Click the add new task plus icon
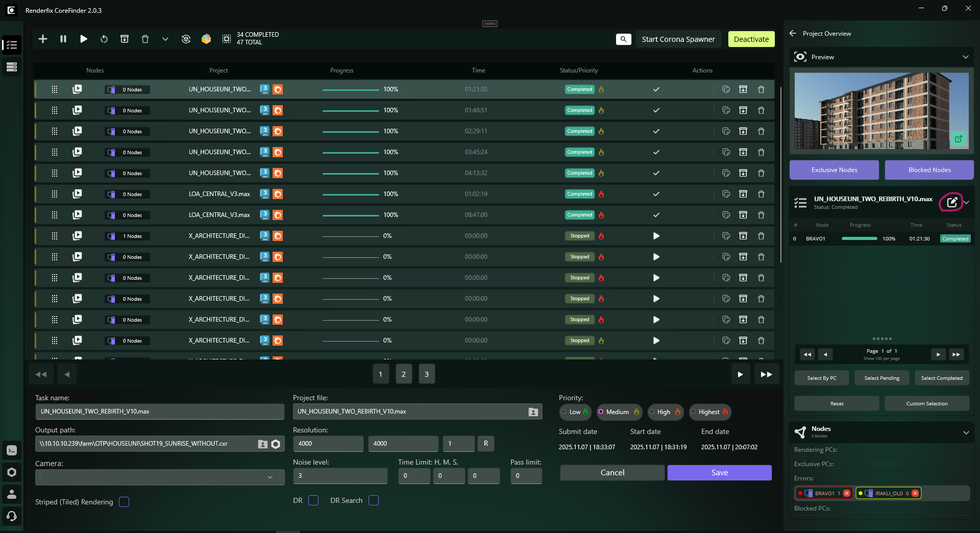The height and width of the screenshot is (533, 980). (43, 39)
